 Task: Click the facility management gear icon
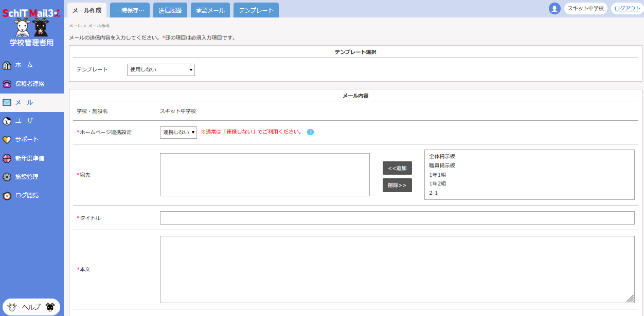7,177
